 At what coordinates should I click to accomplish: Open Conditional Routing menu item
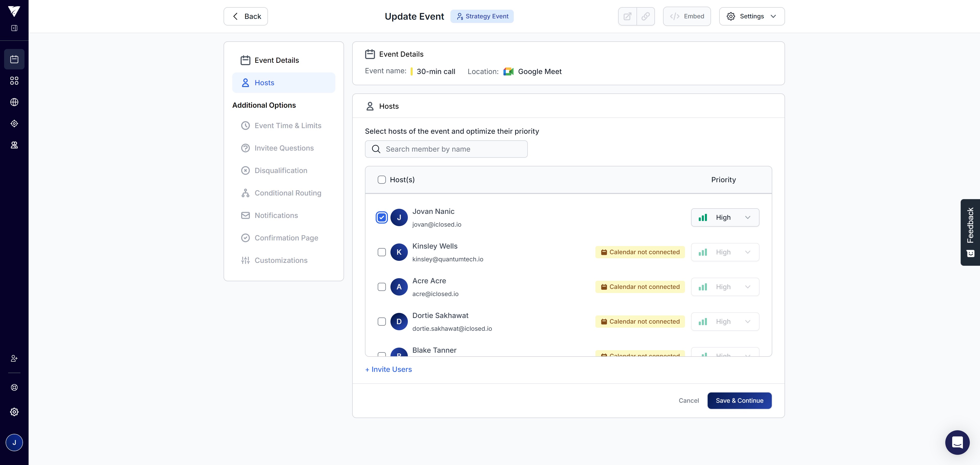(288, 193)
